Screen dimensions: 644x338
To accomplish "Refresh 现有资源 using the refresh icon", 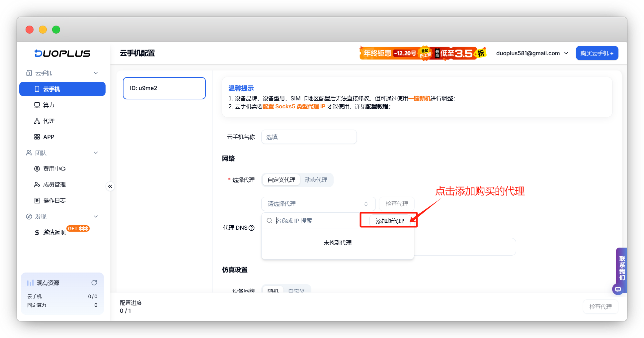I will [x=94, y=282].
